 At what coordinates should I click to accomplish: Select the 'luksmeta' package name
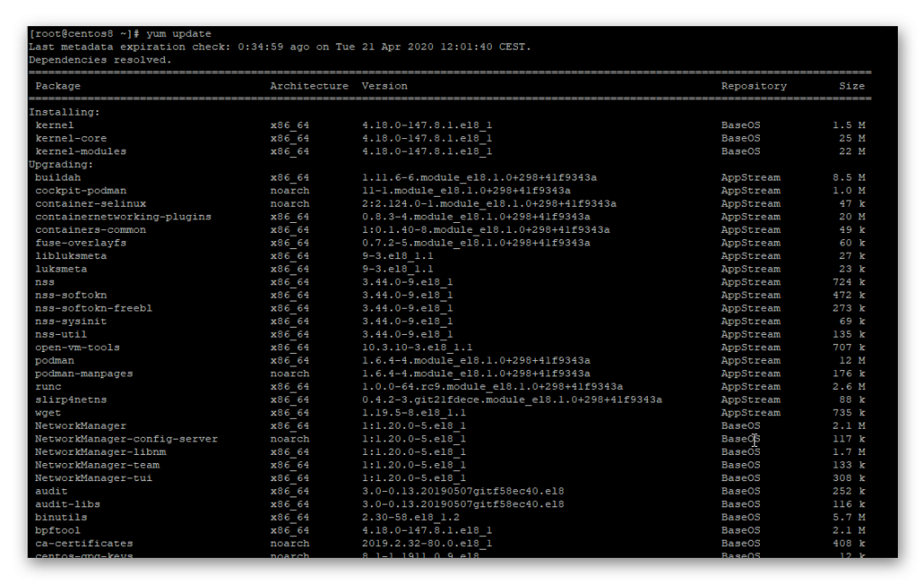[61, 269]
